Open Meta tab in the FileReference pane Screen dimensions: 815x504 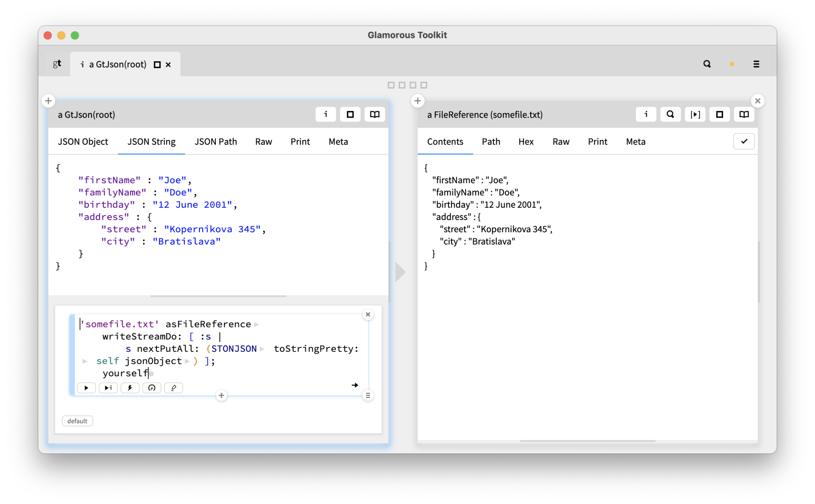click(636, 142)
